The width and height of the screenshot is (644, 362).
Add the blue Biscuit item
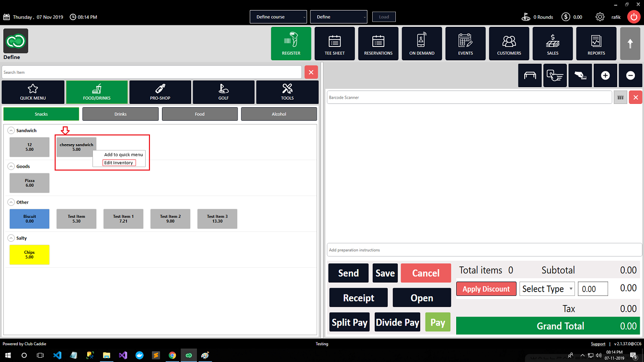30,219
